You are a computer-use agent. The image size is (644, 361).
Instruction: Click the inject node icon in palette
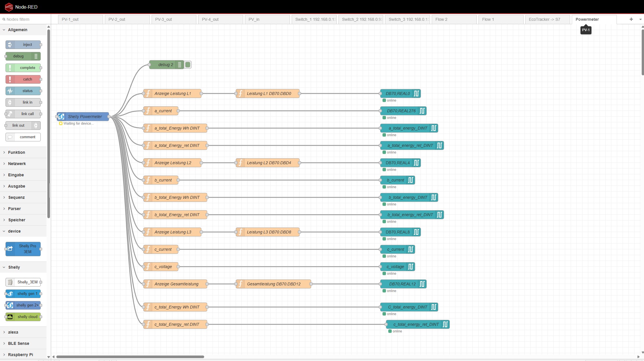(x=10, y=45)
